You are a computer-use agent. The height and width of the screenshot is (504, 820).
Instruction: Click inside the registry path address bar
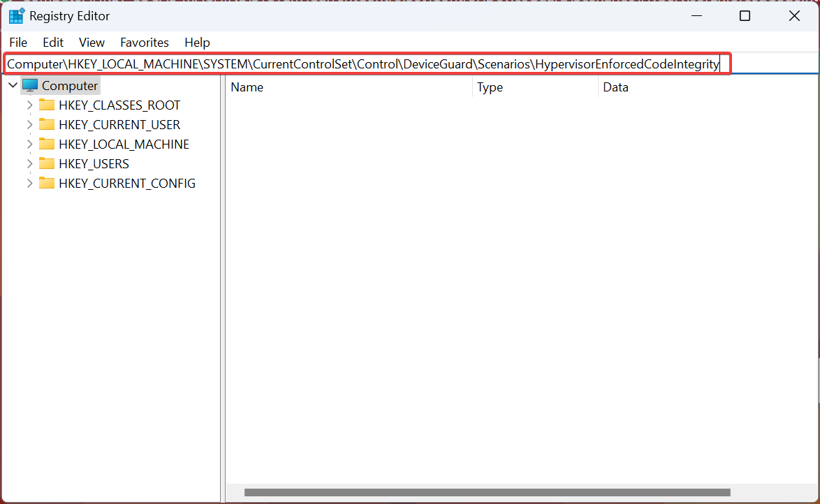(363, 64)
